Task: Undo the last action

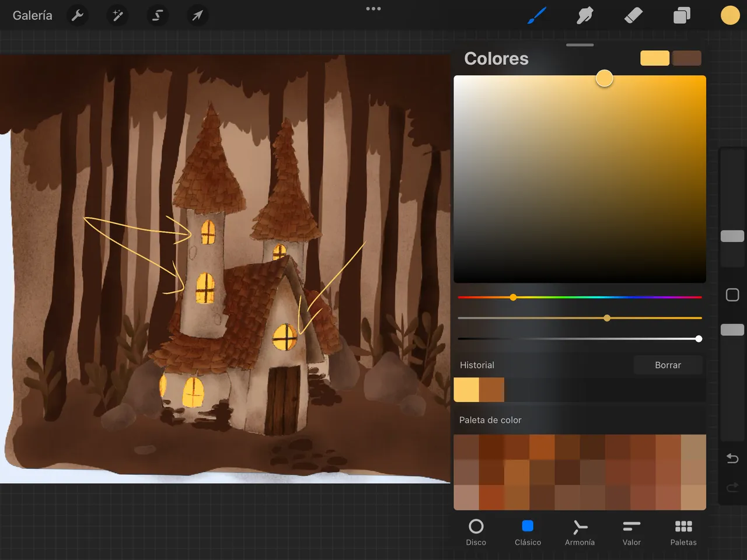Action: tap(732, 459)
